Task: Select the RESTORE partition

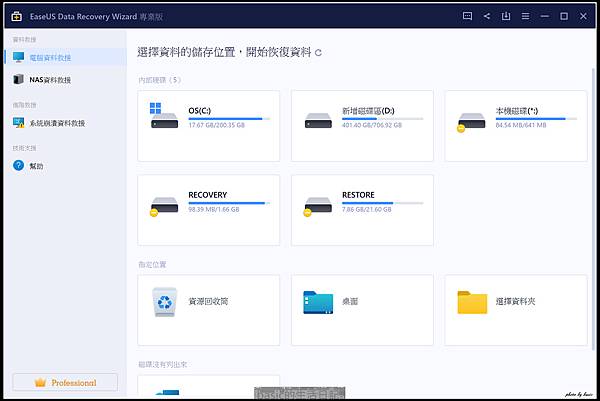Action: (x=362, y=210)
